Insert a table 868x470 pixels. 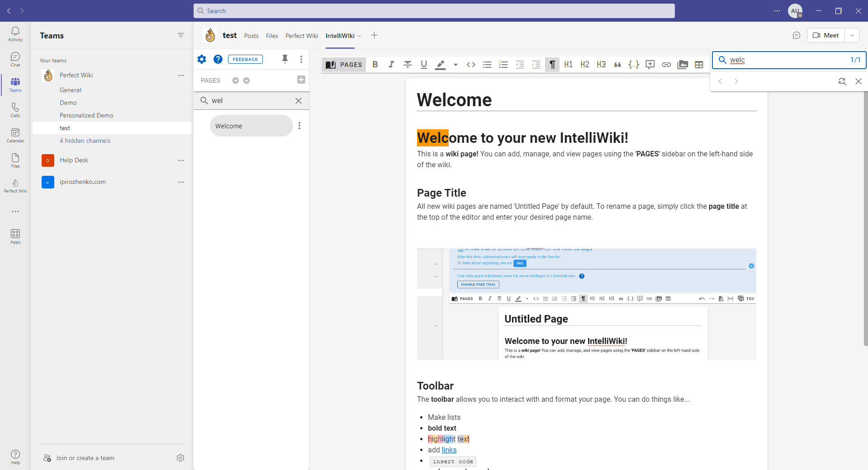[699, 65]
